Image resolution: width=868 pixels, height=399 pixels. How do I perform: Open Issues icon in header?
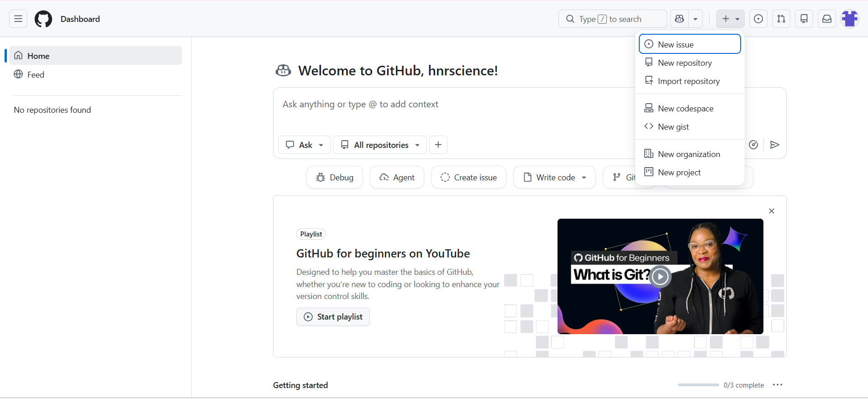[x=758, y=19]
